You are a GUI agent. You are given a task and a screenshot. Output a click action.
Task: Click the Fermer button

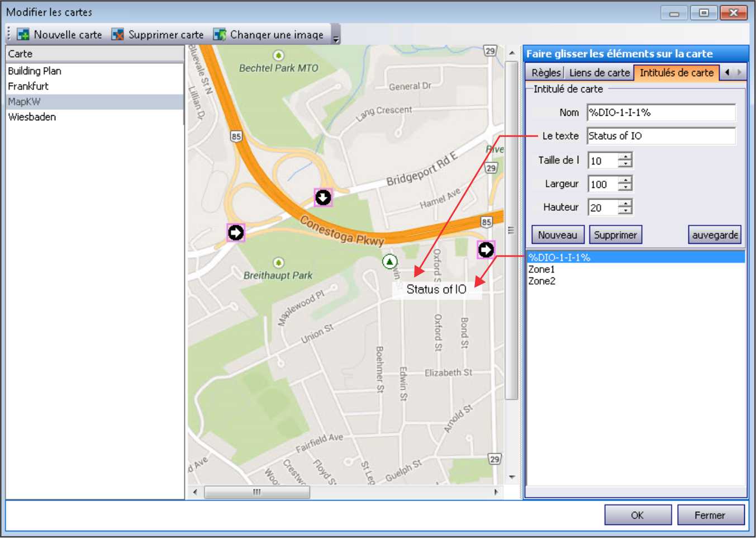coord(710,515)
